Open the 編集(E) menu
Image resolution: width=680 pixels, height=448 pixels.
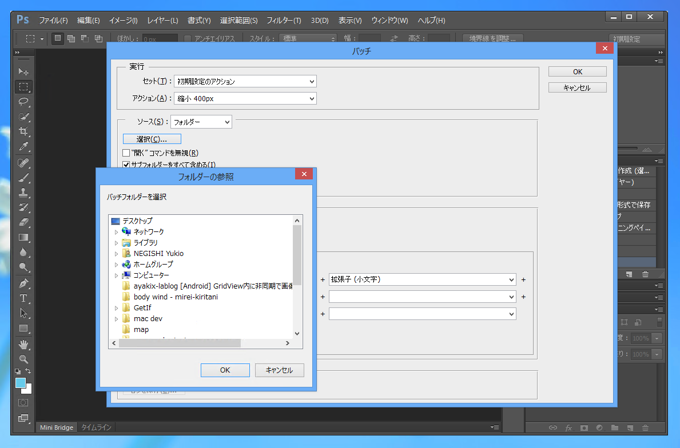(88, 20)
